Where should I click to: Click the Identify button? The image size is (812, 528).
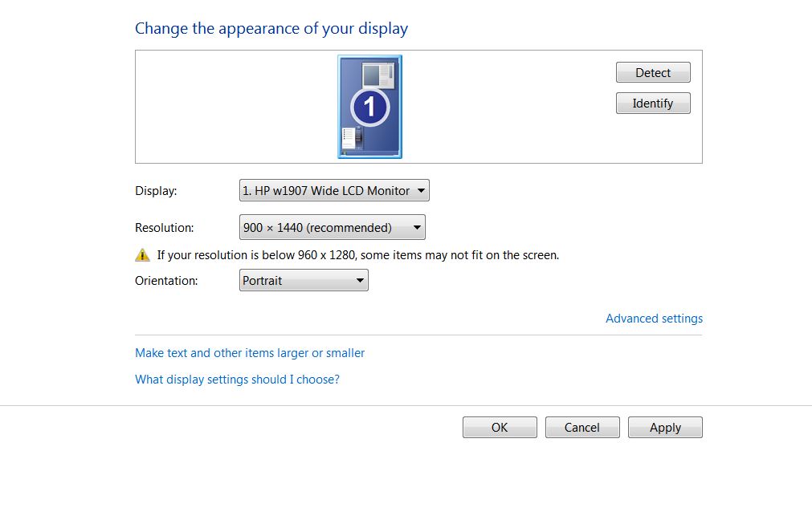click(x=653, y=104)
